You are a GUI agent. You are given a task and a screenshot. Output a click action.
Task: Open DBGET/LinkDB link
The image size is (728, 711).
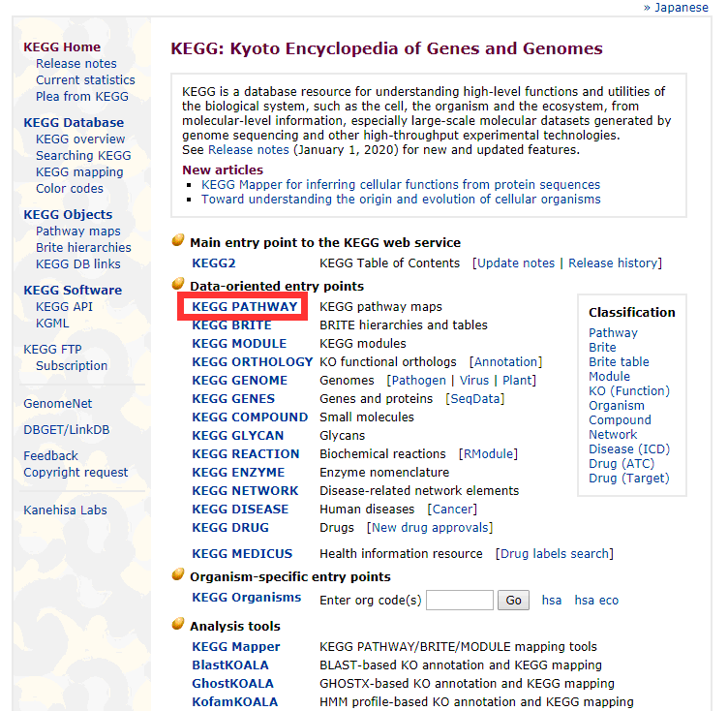click(x=67, y=430)
